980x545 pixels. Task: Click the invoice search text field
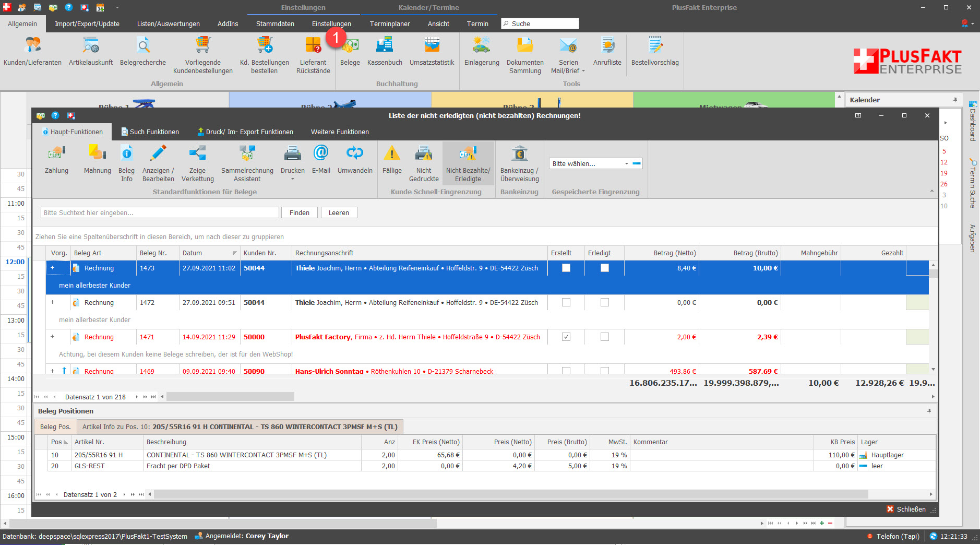point(160,212)
